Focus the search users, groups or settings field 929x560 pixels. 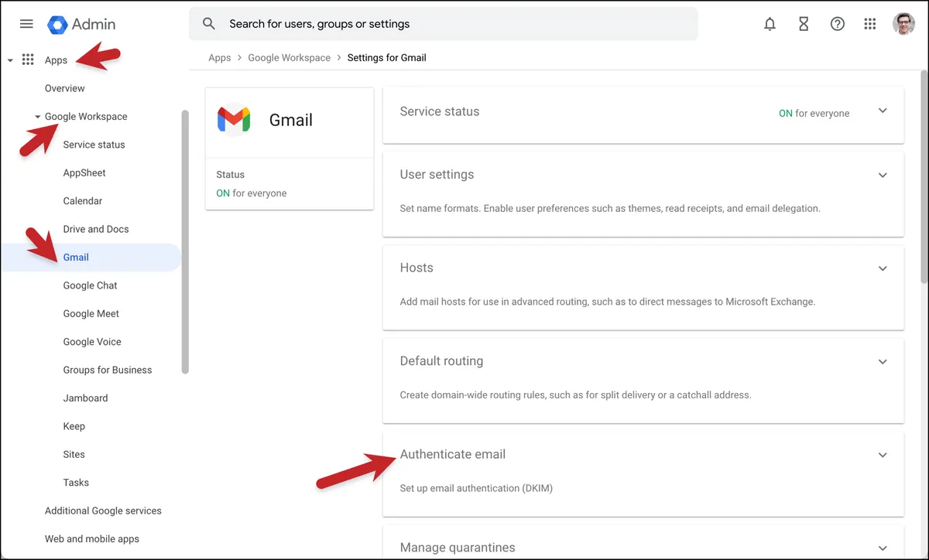(444, 24)
